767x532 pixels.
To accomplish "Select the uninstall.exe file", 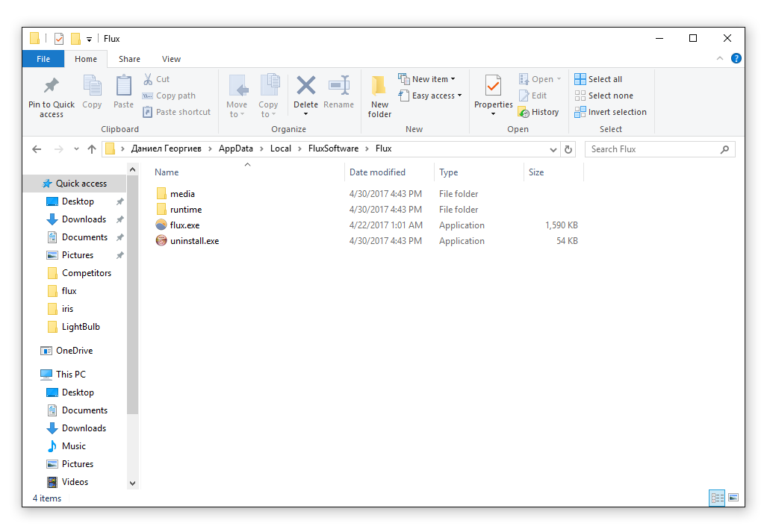I will pyautogui.click(x=194, y=241).
